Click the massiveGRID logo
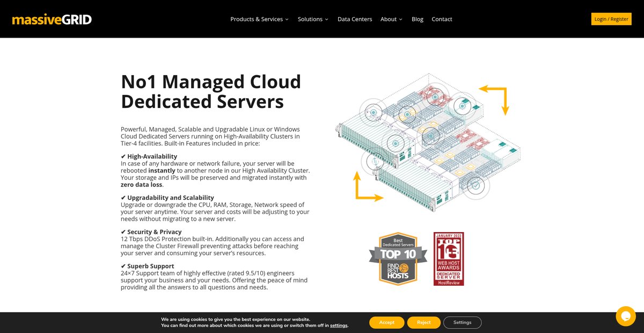Image resolution: width=644 pixels, height=333 pixels. point(52,19)
